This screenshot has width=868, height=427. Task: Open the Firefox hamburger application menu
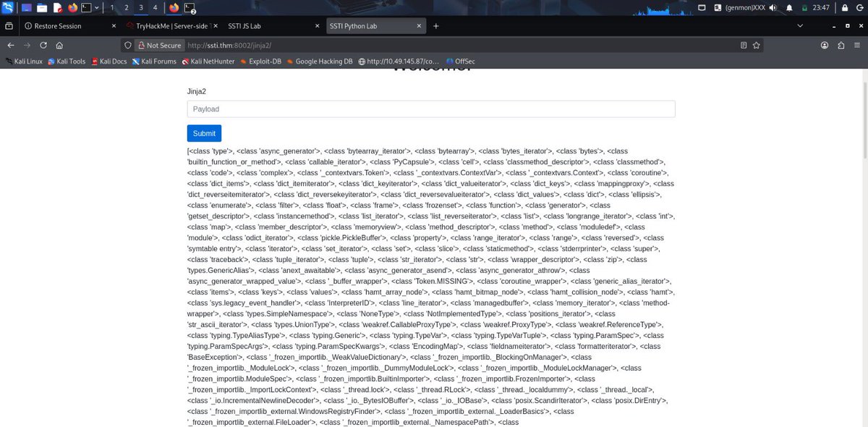pyautogui.click(x=857, y=45)
